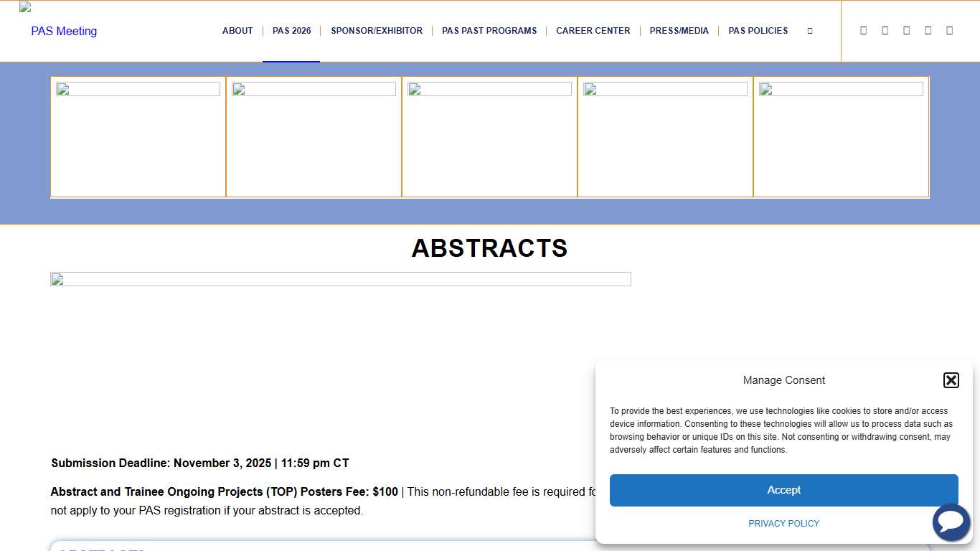Screen dimensions: 980x551
Task: Click the last social media icon top right
Action: pyautogui.click(x=949, y=30)
